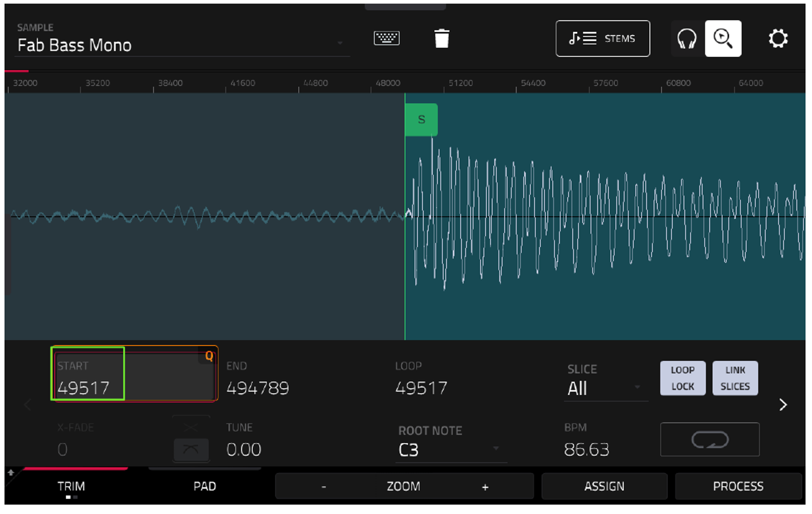This screenshot has height=514, width=812.
Task: Toggle the loop mode button
Action: (x=709, y=439)
